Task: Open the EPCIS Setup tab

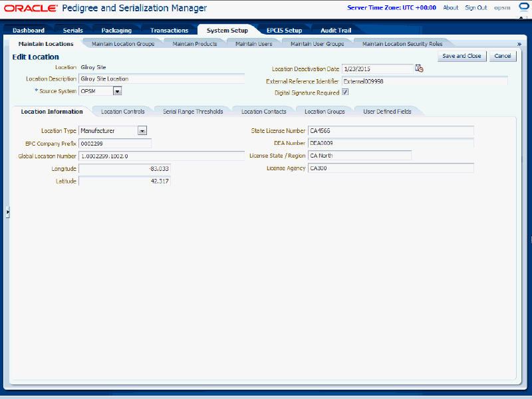Action: [285, 30]
